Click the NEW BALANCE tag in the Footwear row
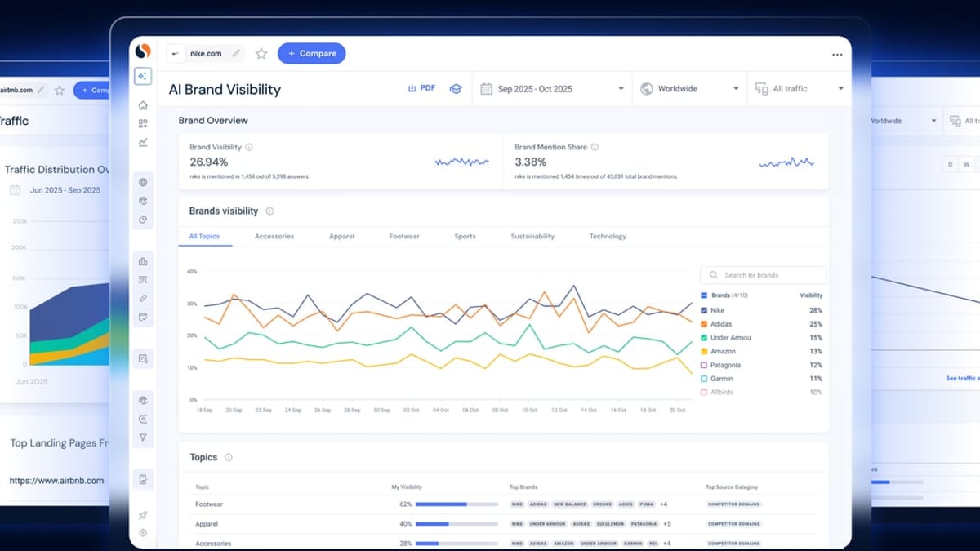The width and height of the screenshot is (980, 551). coord(569,504)
